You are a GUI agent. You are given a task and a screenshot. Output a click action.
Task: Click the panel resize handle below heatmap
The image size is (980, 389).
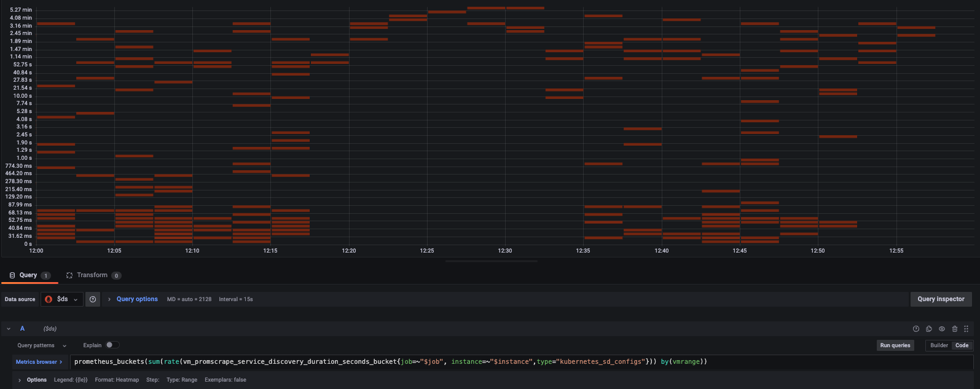pyautogui.click(x=491, y=261)
